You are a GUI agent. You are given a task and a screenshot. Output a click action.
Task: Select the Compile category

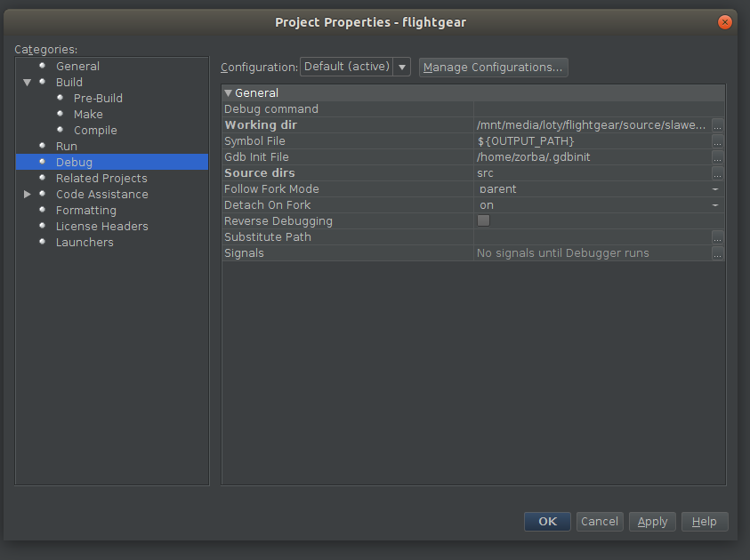(x=95, y=131)
